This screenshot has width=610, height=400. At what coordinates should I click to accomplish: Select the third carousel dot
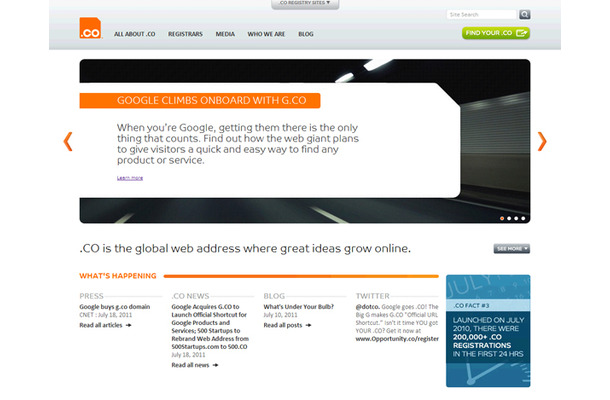pyautogui.click(x=516, y=218)
